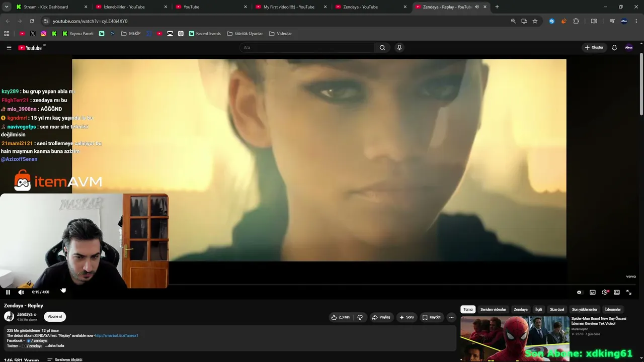This screenshot has width=644, height=362.
Task: Open Spider-Man Brand New Day video title
Action: tap(599, 321)
